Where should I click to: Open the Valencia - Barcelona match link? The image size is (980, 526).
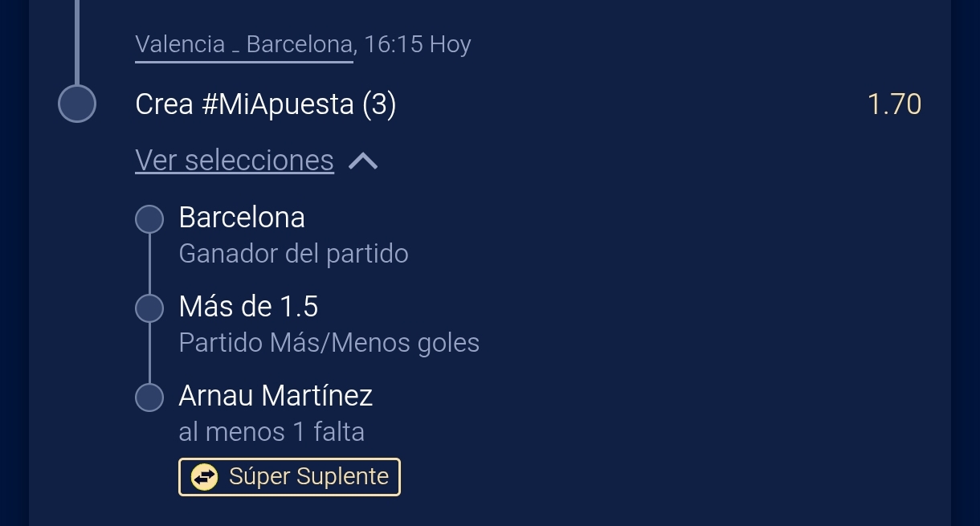tap(244, 44)
